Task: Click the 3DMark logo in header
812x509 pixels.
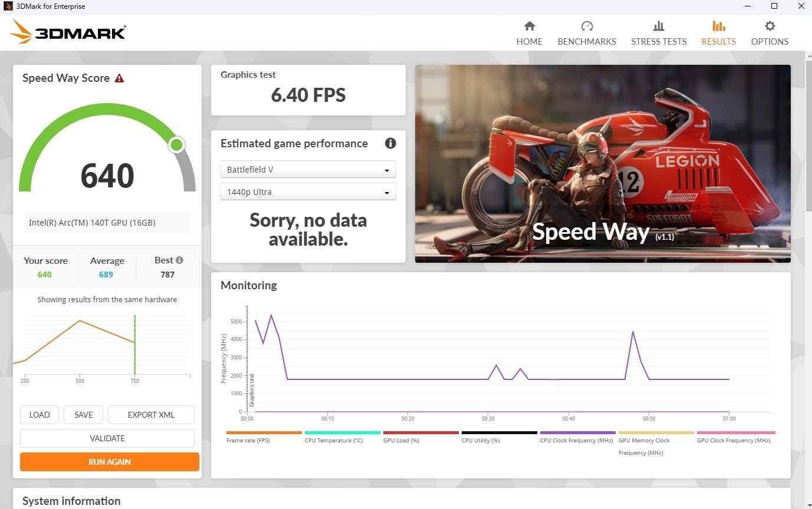Action: (x=68, y=32)
